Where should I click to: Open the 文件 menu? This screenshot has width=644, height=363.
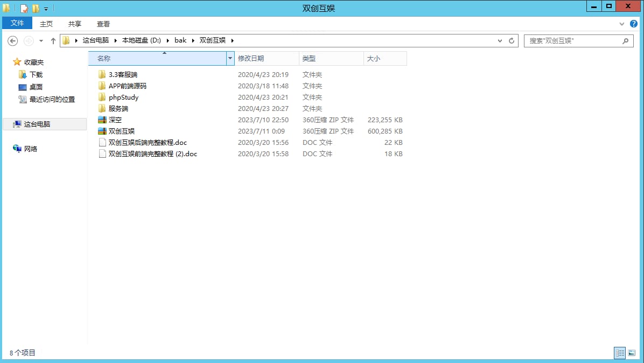tap(17, 24)
